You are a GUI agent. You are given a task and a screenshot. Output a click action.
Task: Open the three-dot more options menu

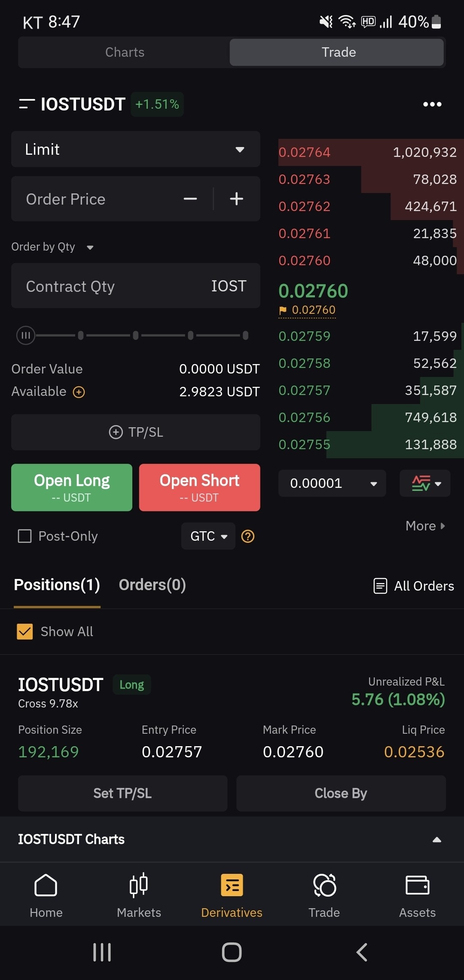click(x=432, y=104)
